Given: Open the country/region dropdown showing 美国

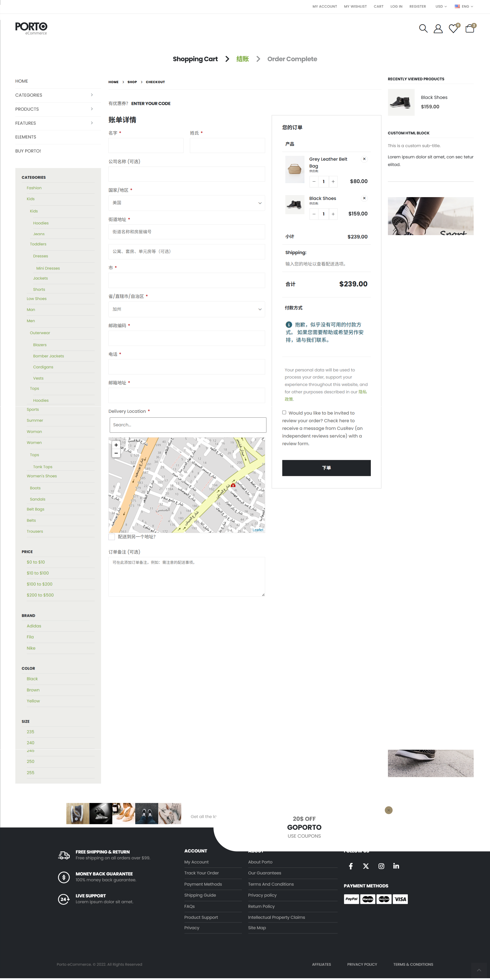Looking at the screenshot, I should pyautogui.click(x=187, y=203).
